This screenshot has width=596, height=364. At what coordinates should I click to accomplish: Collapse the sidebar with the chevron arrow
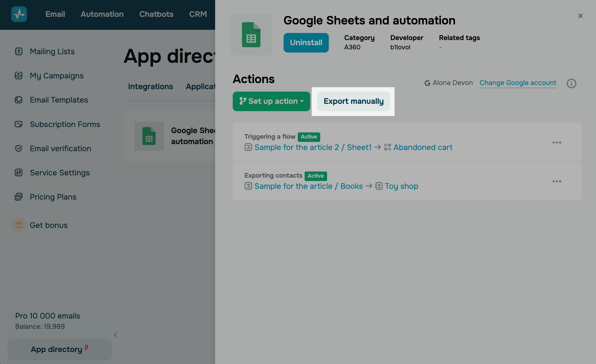click(116, 334)
